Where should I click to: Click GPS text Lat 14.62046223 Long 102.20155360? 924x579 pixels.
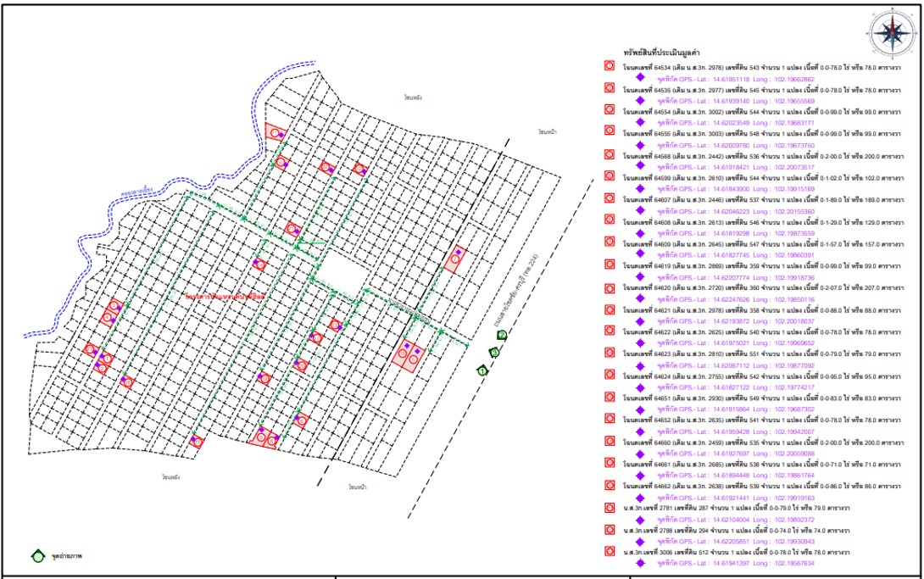[736, 211]
